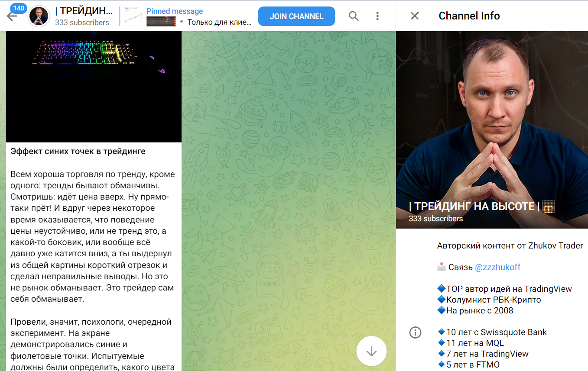Click the pinned message chart thumbnail
Screen dimensions: 588x371
coord(133,16)
